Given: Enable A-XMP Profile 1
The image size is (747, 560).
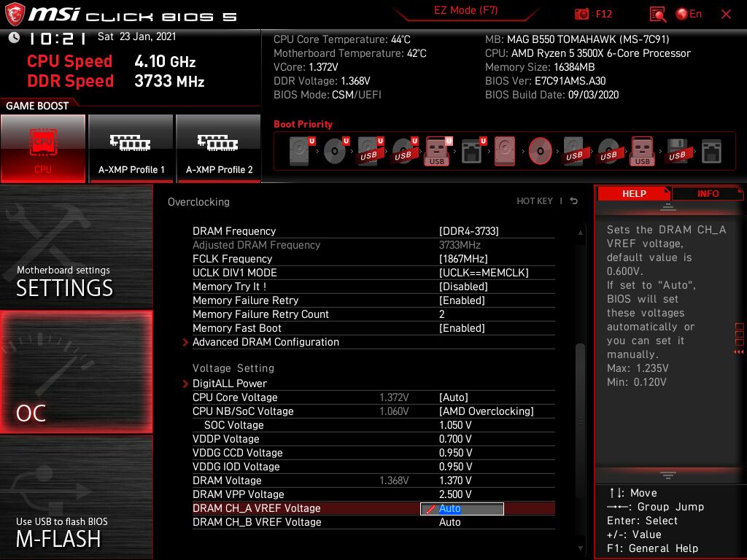Looking at the screenshot, I should [x=131, y=149].
